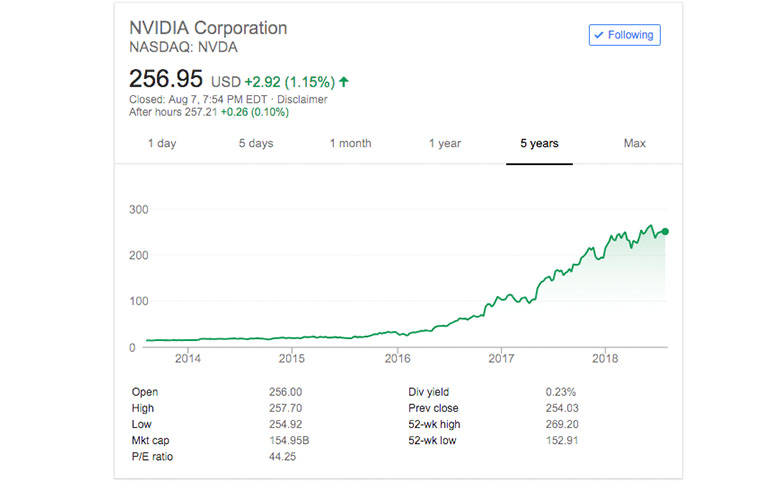Click the NVIDIA Corporation title
770x481 pixels.
pyautogui.click(x=208, y=28)
